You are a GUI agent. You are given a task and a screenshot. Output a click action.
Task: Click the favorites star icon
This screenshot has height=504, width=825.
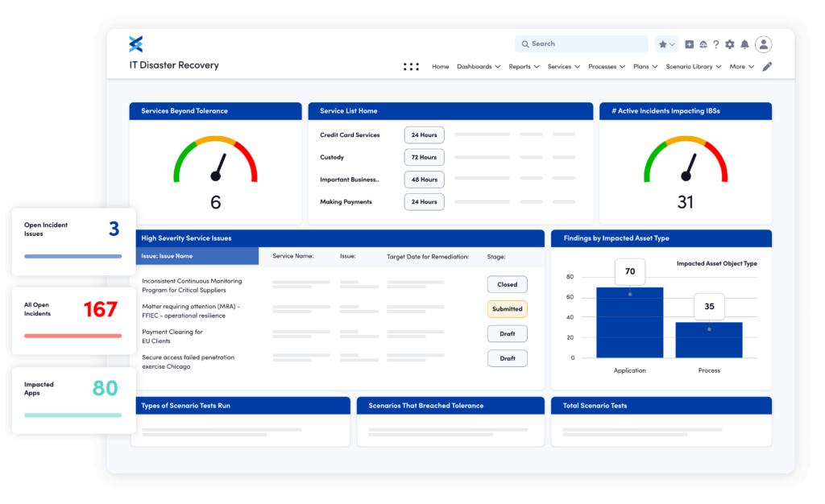(x=663, y=44)
